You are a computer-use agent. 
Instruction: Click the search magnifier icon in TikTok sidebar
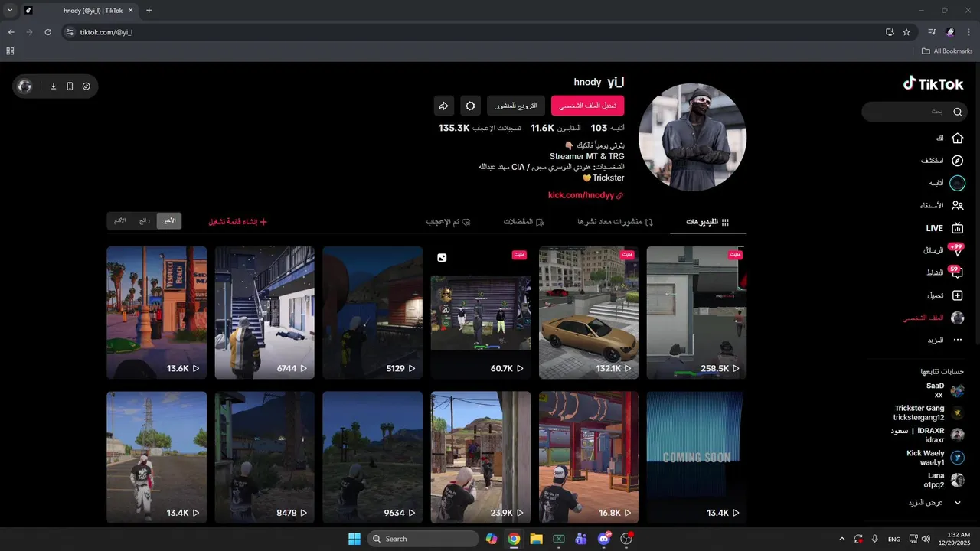[957, 112]
